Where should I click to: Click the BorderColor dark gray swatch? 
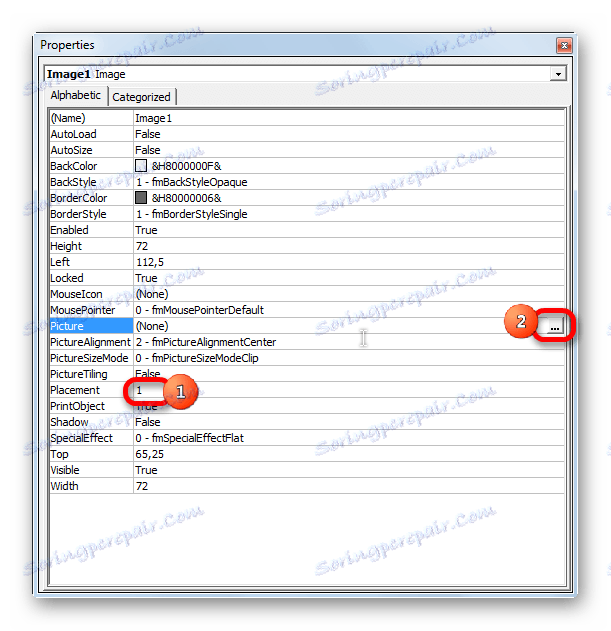pos(141,198)
